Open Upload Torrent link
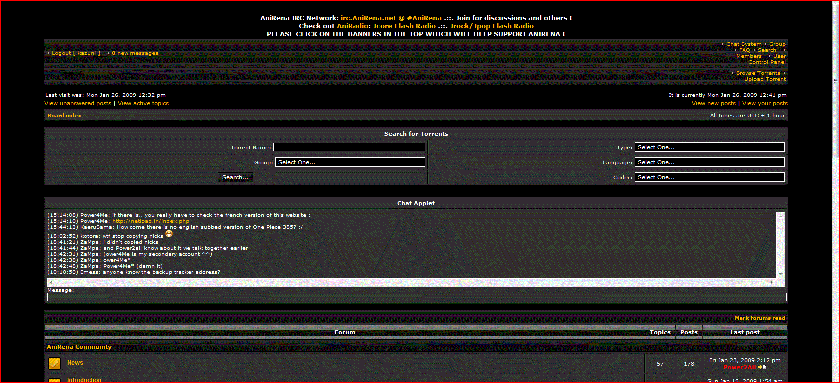The width and height of the screenshot is (840, 383). click(x=765, y=79)
